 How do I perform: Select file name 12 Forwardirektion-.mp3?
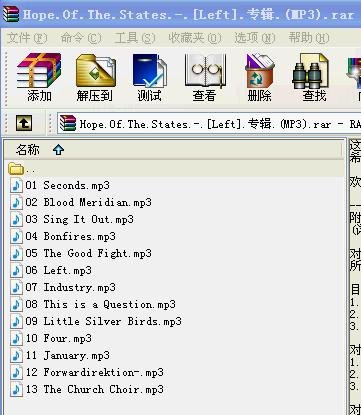pos(95,372)
